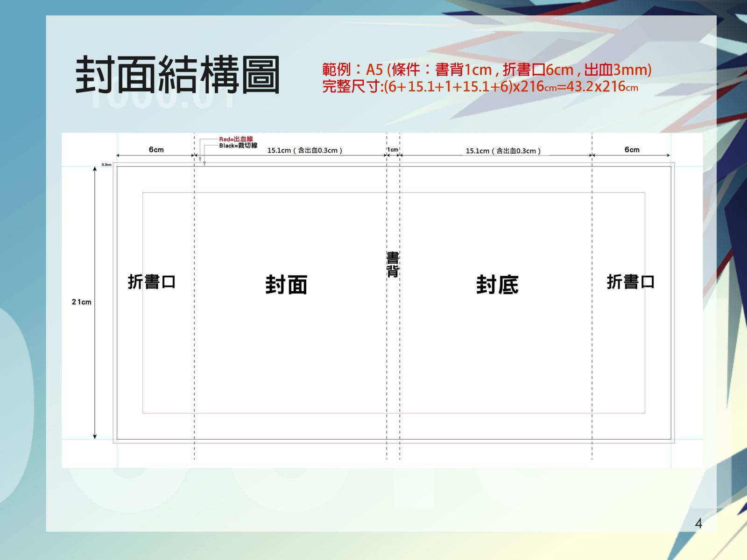This screenshot has height=560, width=747.
Task: Click the right 6cm dimension label
Action: (x=632, y=149)
